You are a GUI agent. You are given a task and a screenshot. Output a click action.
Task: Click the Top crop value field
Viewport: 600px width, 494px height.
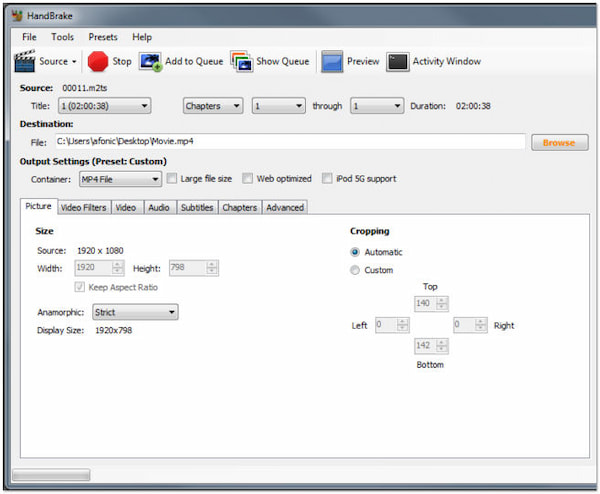pos(426,304)
